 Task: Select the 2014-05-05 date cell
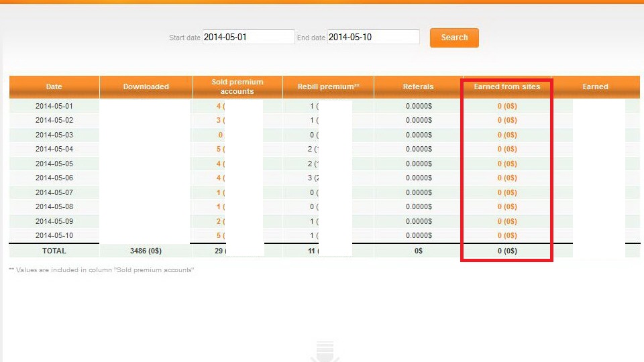(x=54, y=164)
